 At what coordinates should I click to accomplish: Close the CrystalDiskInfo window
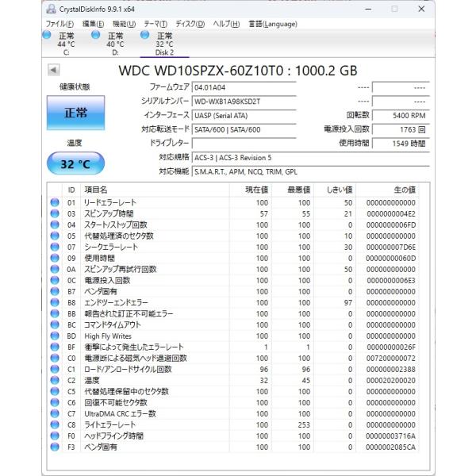point(421,9)
